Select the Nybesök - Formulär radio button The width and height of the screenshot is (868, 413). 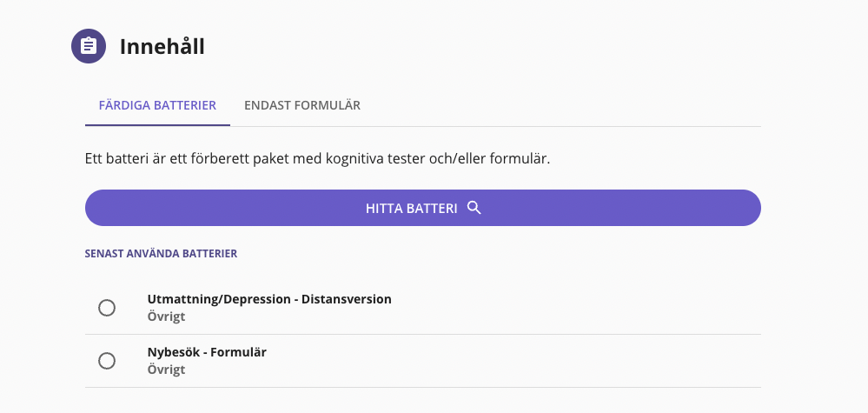click(x=107, y=361)
